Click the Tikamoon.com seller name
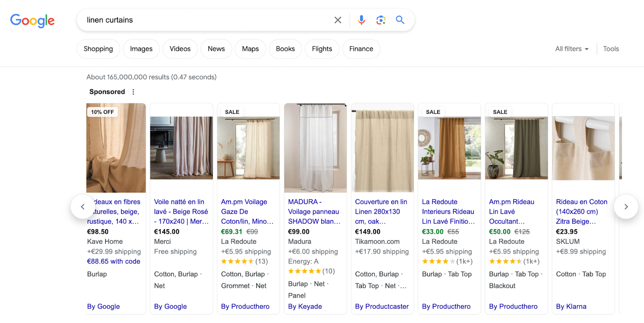This screenshot has height=323, width=644. (377, 242)
